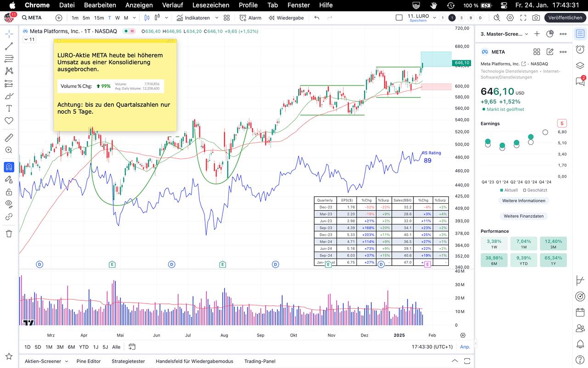This screenshot has height=368, width=588.
Task: Take a chart snapshot with camera icon
Action: [x=536, y=18]
